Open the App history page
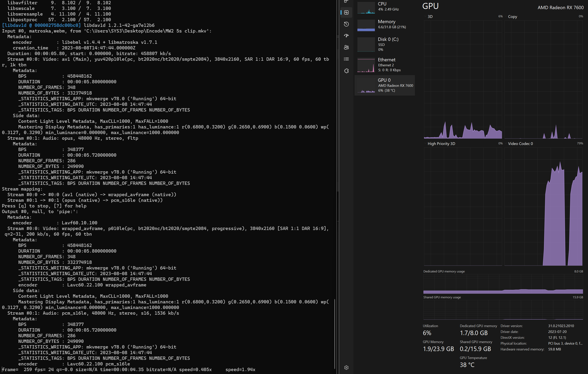Viewport: 588px width, 374px height. pos(346,24)
